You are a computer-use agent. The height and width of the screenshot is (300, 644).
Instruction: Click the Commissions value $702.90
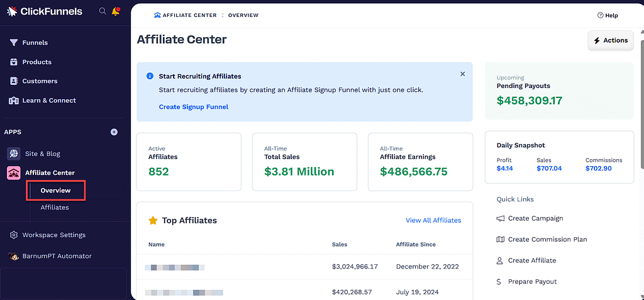coord(599,168)
